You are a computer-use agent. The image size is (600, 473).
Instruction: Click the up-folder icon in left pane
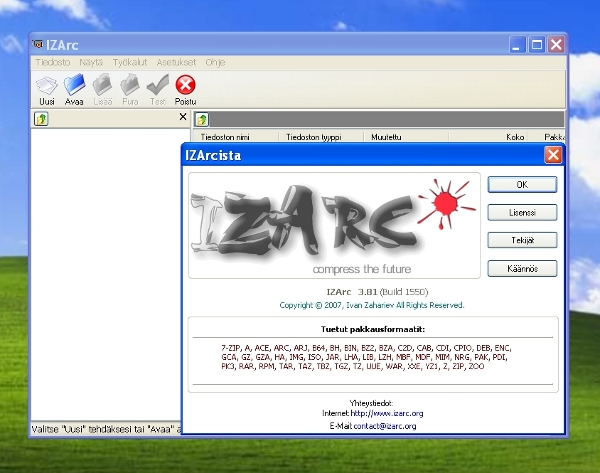pos(41,119)
